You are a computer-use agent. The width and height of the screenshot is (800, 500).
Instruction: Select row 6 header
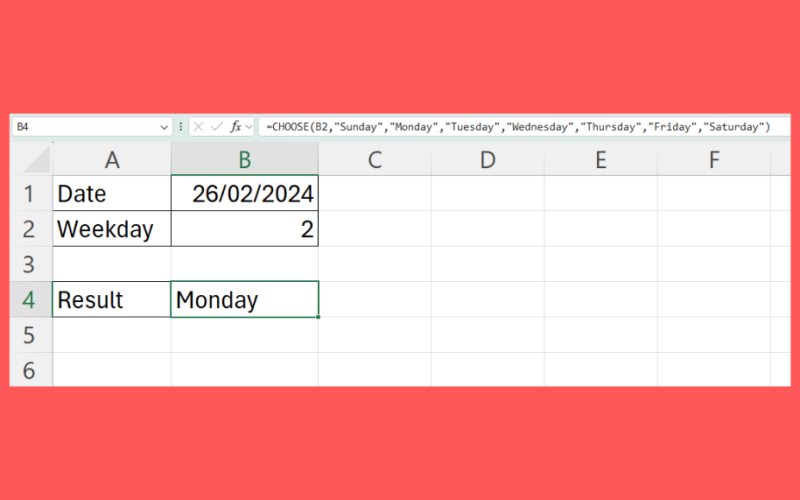30,370
